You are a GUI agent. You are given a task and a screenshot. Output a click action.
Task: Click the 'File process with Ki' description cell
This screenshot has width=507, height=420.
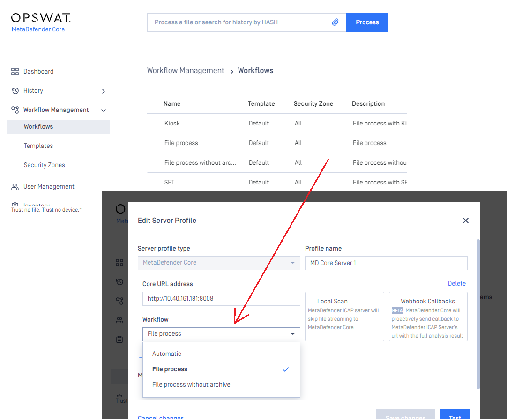point(380,124)
